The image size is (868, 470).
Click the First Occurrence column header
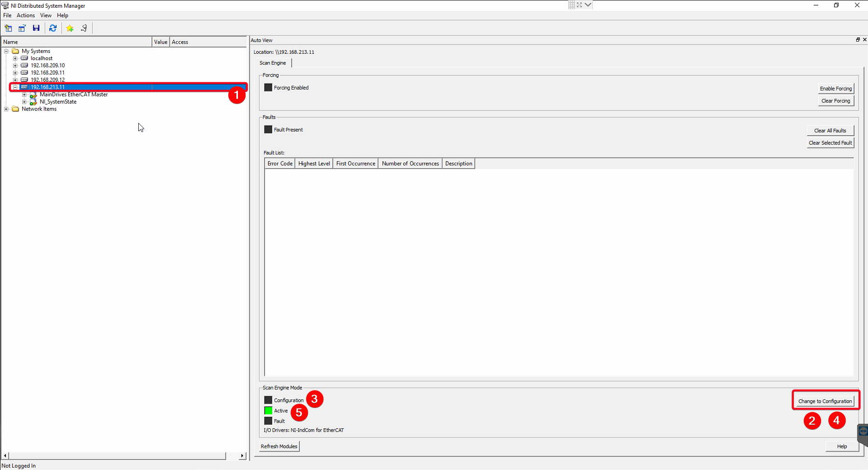[x=355, y=164]
